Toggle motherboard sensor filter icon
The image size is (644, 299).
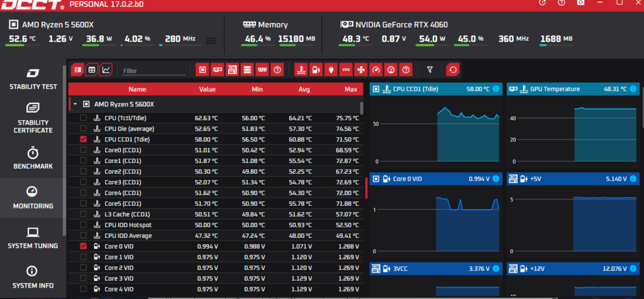(x=232, y=69)
